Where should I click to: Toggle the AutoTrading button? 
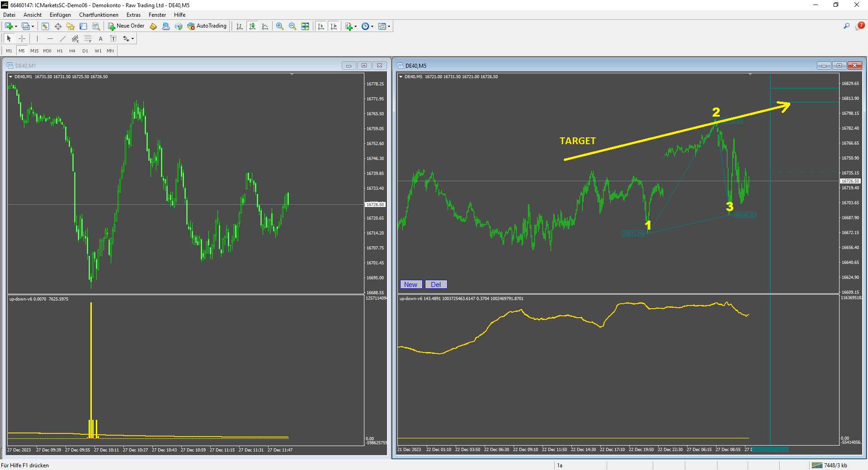pyautogui.click(x=207, y=26)
